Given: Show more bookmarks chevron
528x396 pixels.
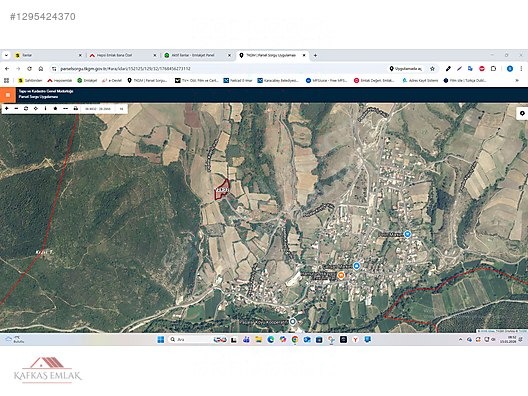Looking at the screenshot, I should [x=517, y=80].
